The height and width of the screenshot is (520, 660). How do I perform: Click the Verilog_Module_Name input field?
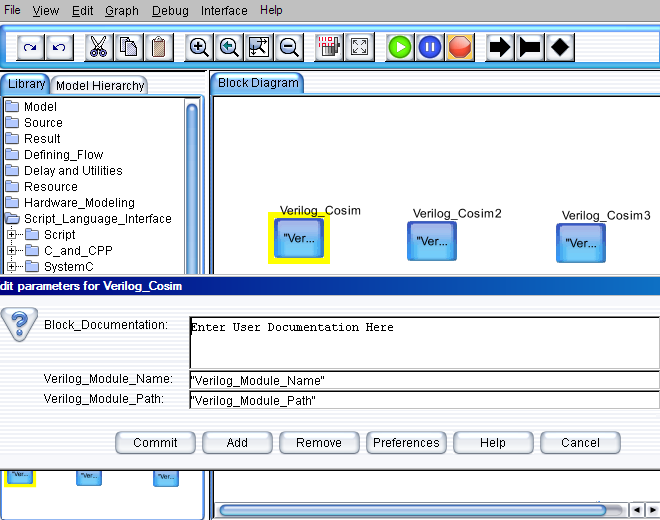tap(424, 380)
